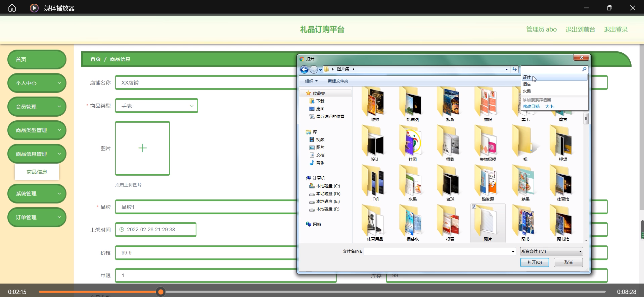Viewport: 644px width, 297px height.
Task: Click the file list scrollbar thumb
Action: point(586,119)
